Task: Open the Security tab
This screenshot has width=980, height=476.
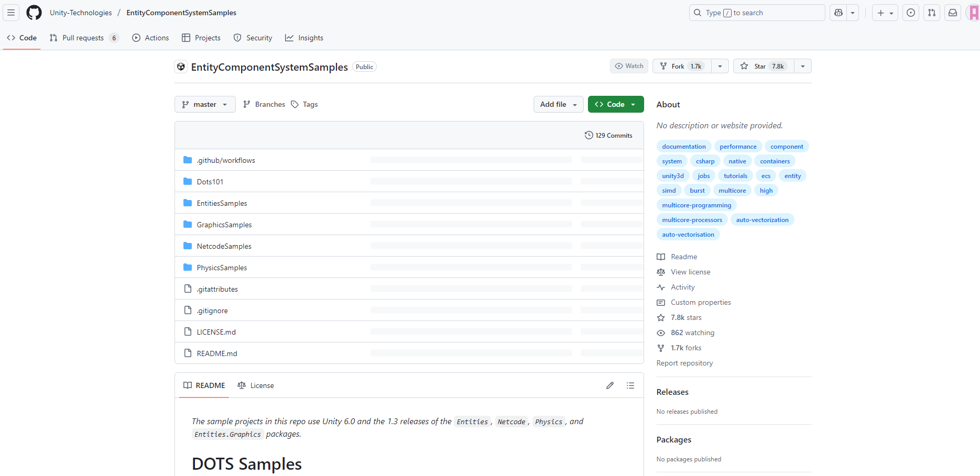Action: (x=253, y=38)
